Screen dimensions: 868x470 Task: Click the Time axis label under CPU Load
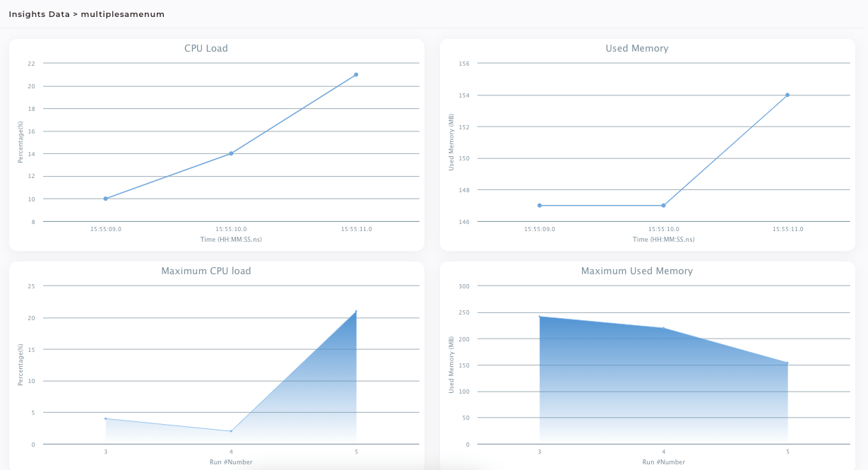pos(231,239)
